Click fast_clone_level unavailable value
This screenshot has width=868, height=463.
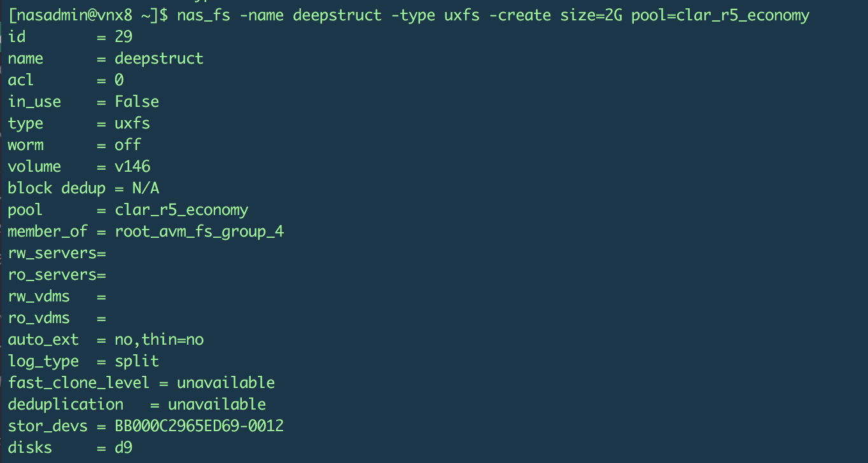(225, 382)
